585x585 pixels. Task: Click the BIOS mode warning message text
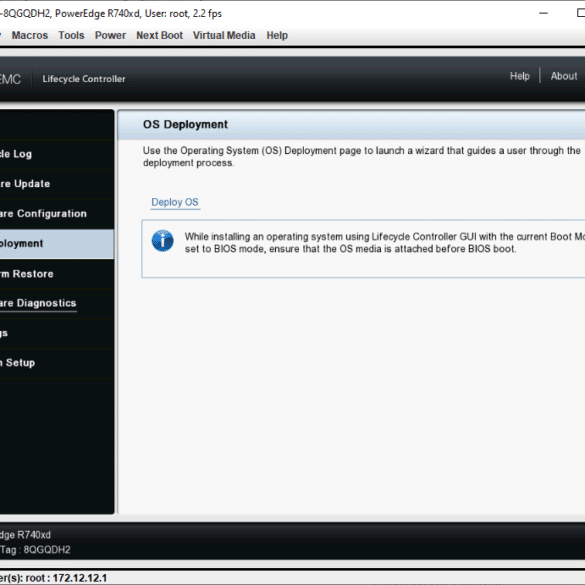point(385,243)
